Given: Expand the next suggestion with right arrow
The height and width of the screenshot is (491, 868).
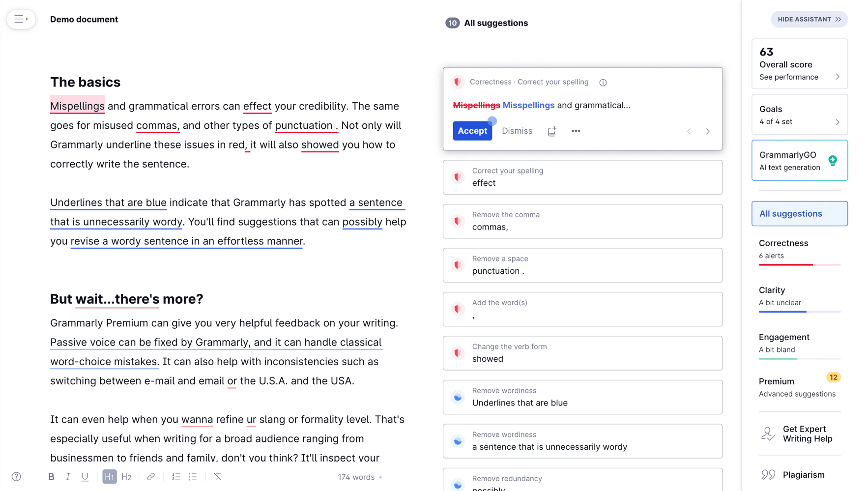Looking at the screenshot, I should tap(707, 131).
